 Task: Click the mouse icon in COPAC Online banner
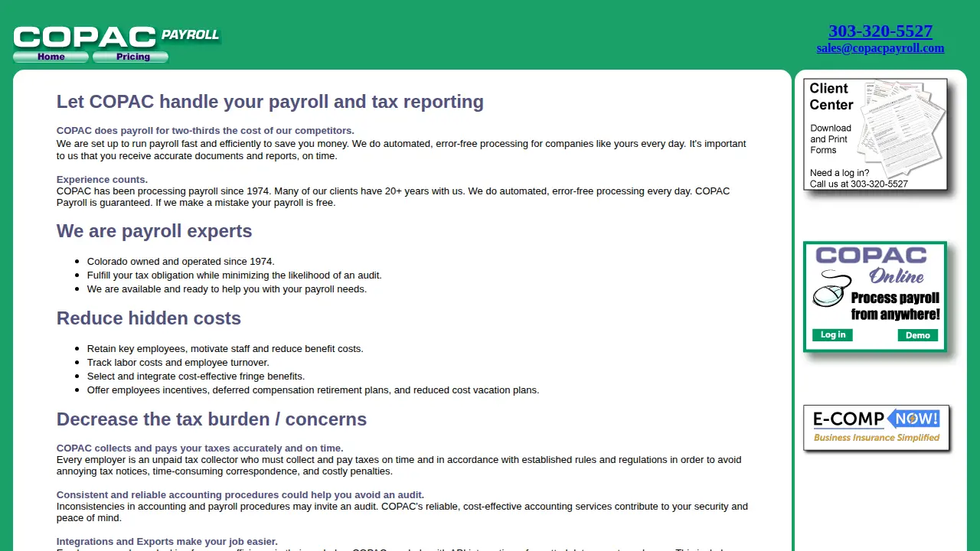point(831,290)
